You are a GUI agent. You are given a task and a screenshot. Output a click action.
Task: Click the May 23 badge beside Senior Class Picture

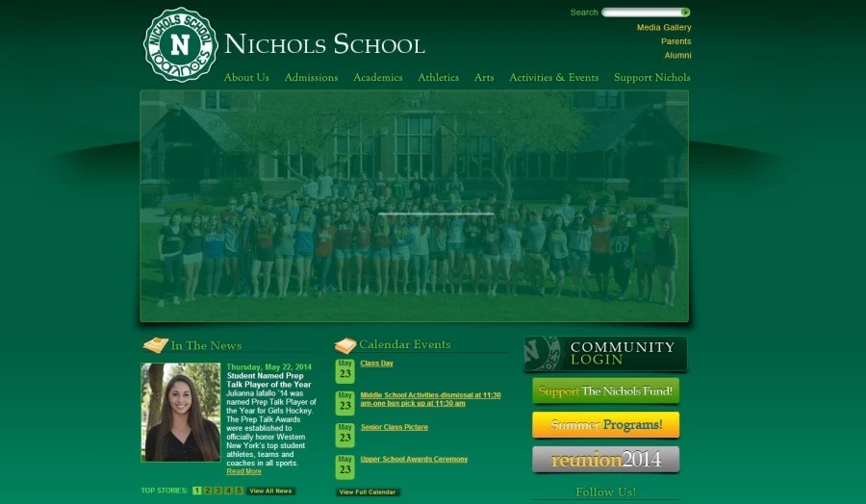(345, 435)
